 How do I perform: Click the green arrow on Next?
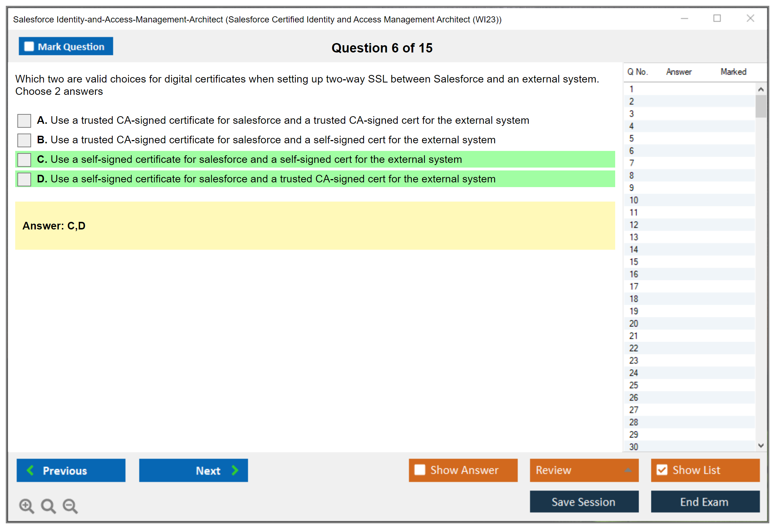point(235,470)
